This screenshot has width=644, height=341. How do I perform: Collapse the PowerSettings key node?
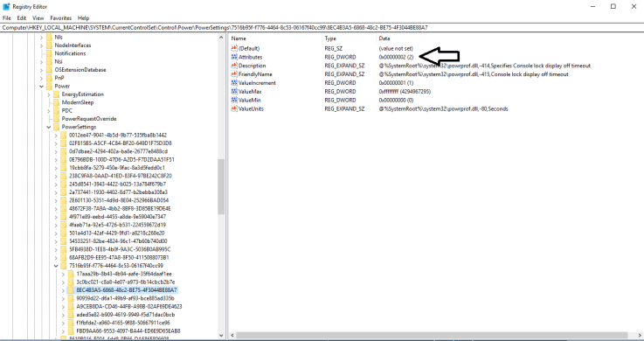[x=49, y=127]
